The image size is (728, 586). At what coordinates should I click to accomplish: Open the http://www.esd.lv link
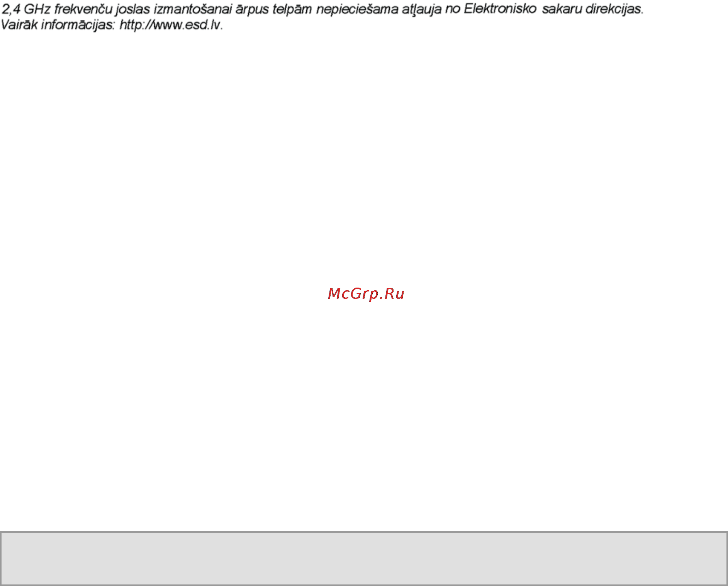170,25
